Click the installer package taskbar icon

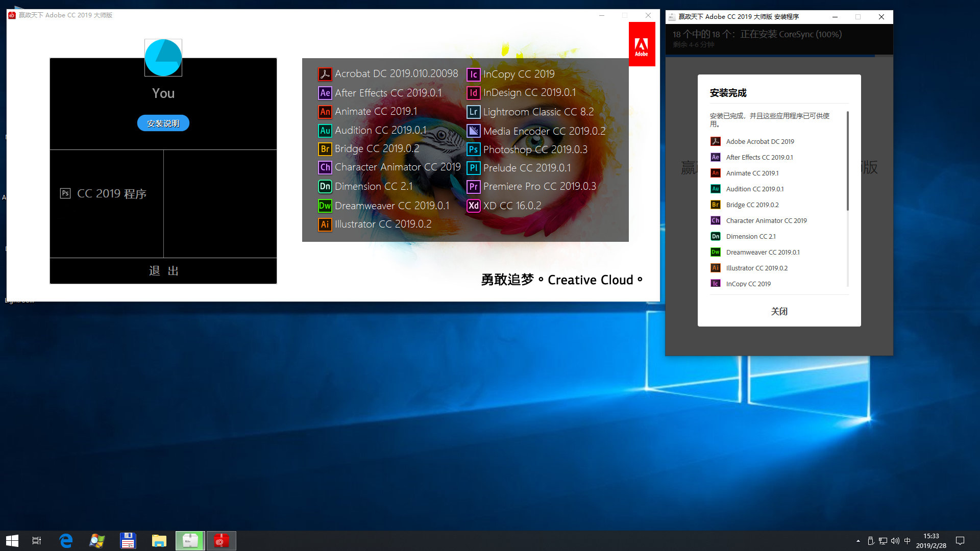[190, 541]
